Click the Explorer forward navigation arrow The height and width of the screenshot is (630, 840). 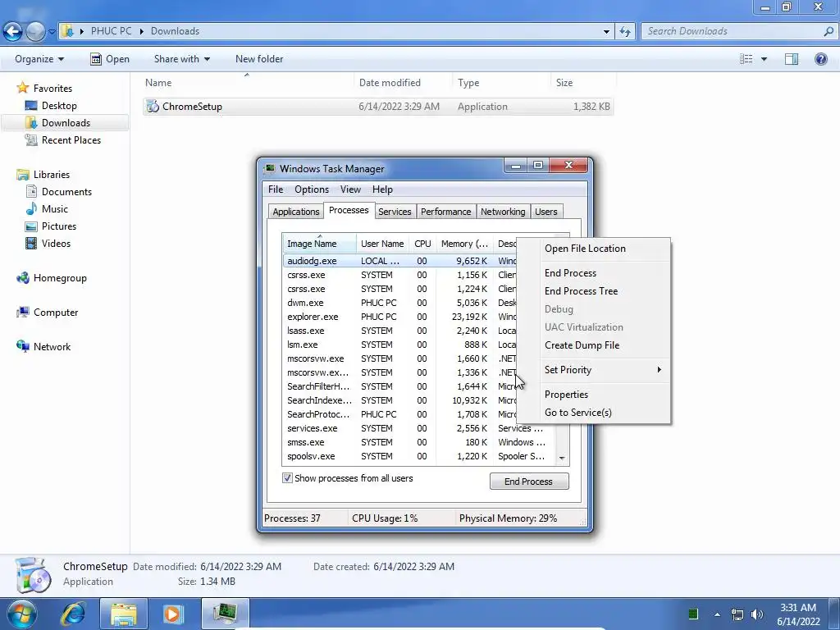pyautogui.click(x=35, y=32)
